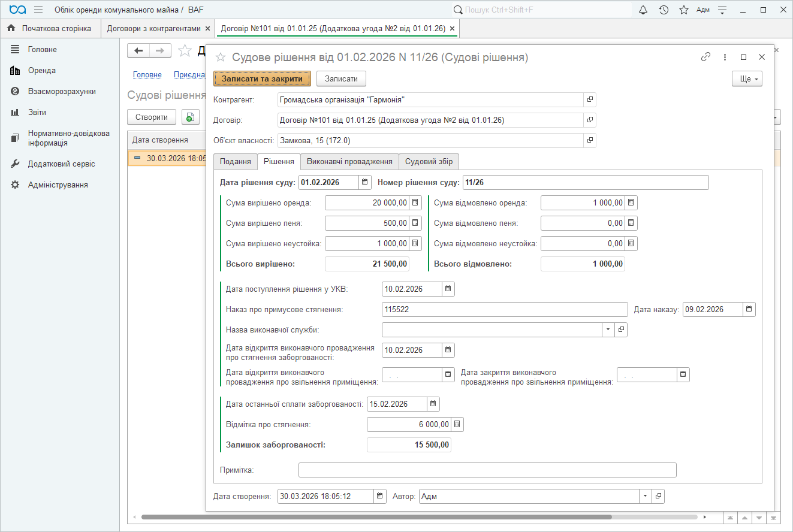This screenshot has height=532, width=793.
Task: Switch to the Судовий збір tab
Action: (429, 162)
